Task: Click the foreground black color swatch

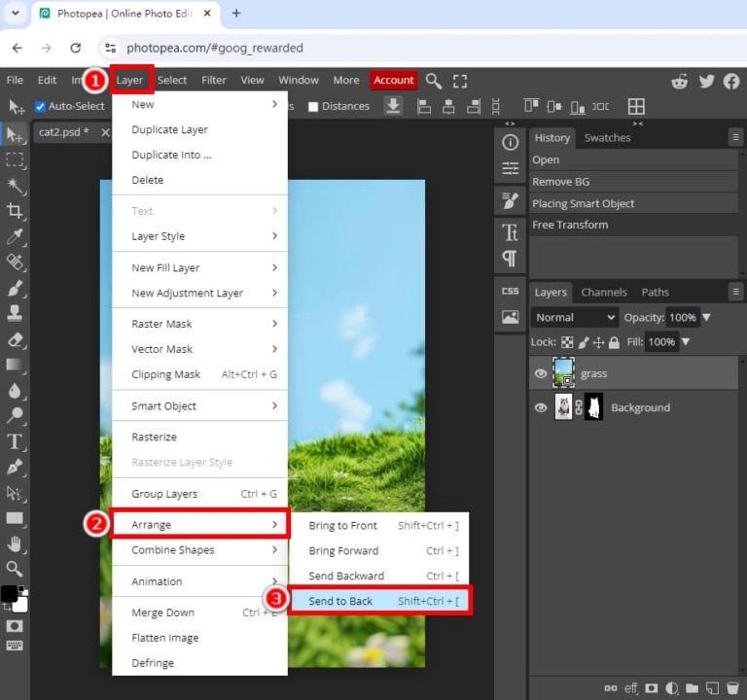Action: point(10,593)
